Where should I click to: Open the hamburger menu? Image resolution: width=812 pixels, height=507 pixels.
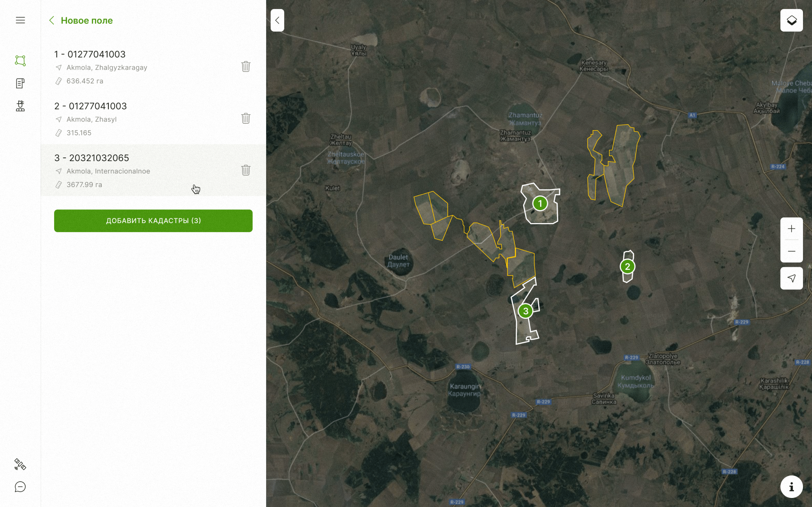click(20, 20)
